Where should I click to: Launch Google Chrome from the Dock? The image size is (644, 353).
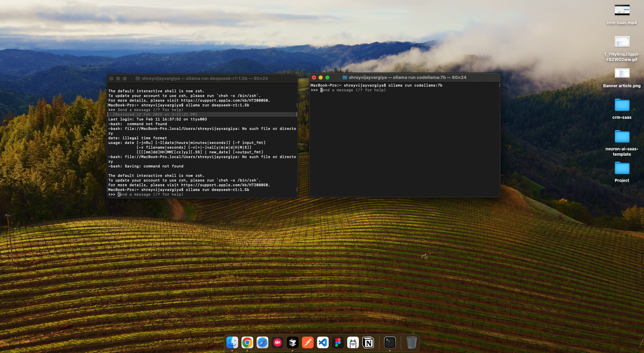click(x=247, y=343)
